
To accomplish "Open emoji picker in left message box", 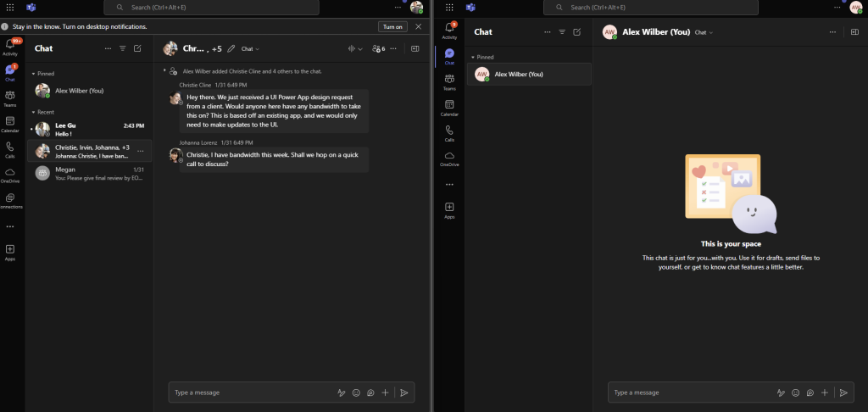I will pyautogui.click(x=357, y=393).
